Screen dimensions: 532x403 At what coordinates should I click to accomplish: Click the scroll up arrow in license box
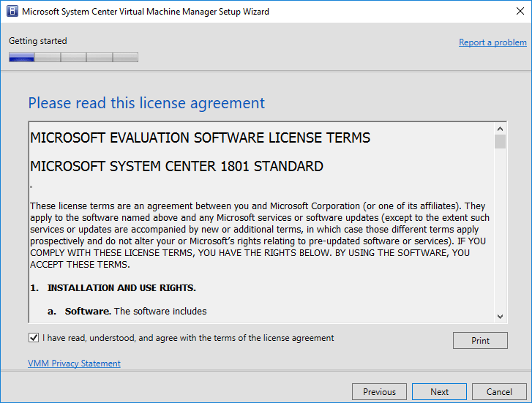[x=500, y=129]
